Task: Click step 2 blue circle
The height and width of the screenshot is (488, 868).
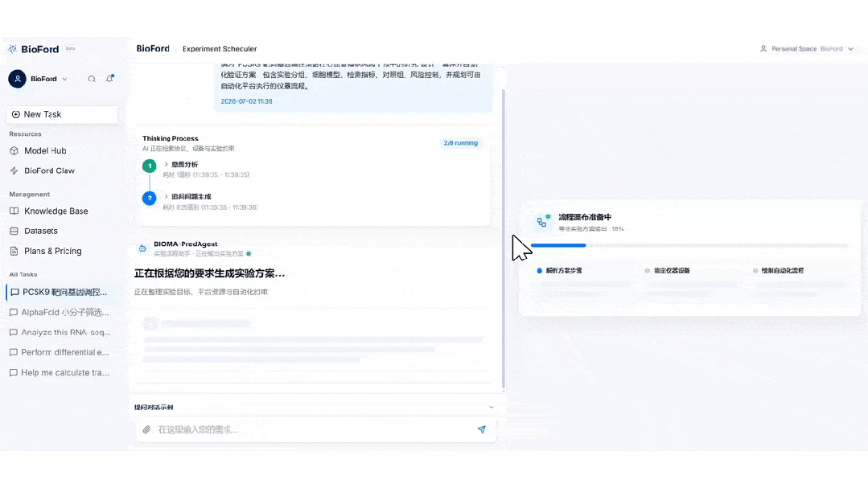Action: (149, 198)
